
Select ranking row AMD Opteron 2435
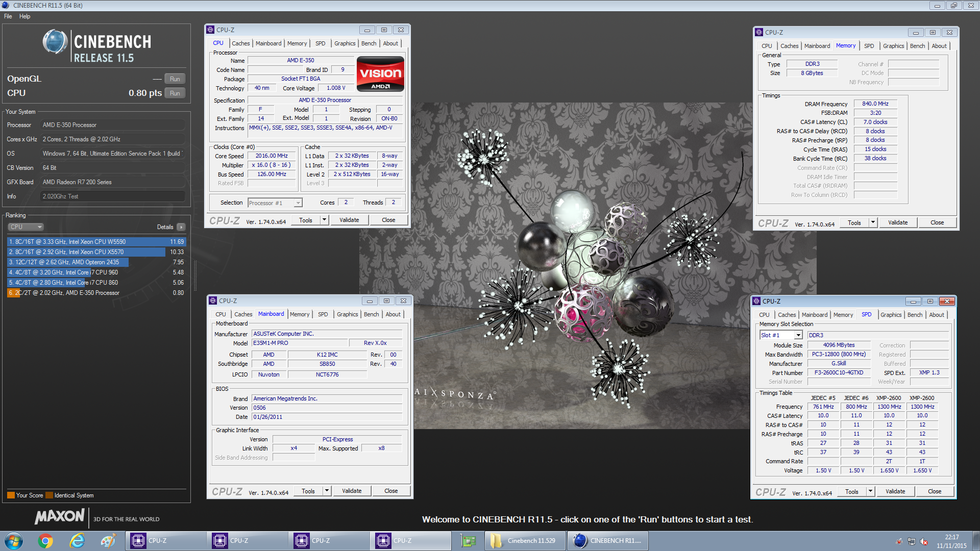click(x=96, y=262)
